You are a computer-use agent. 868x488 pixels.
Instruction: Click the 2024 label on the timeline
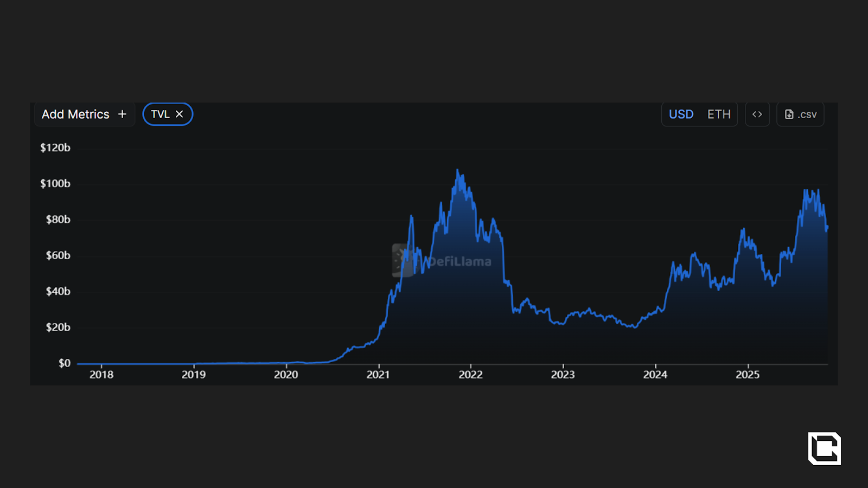point(655,375)
